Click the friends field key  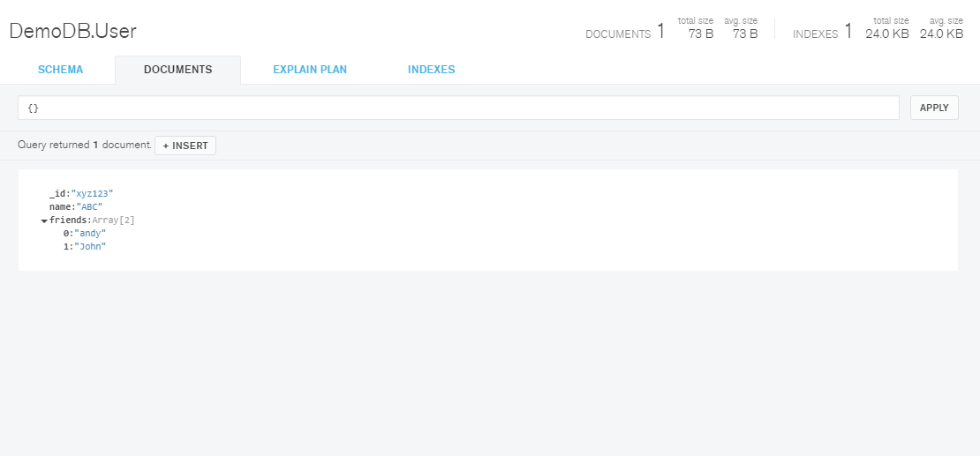[69, 220]
